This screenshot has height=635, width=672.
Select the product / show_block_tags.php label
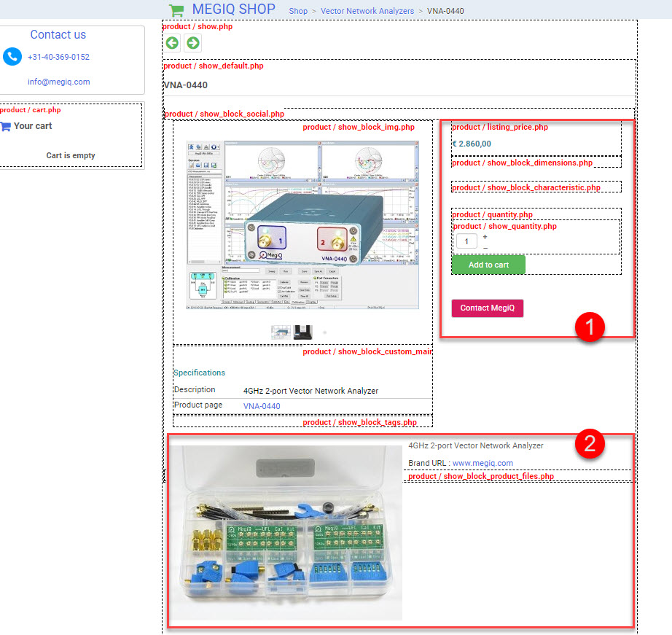(x=359, y=422)
